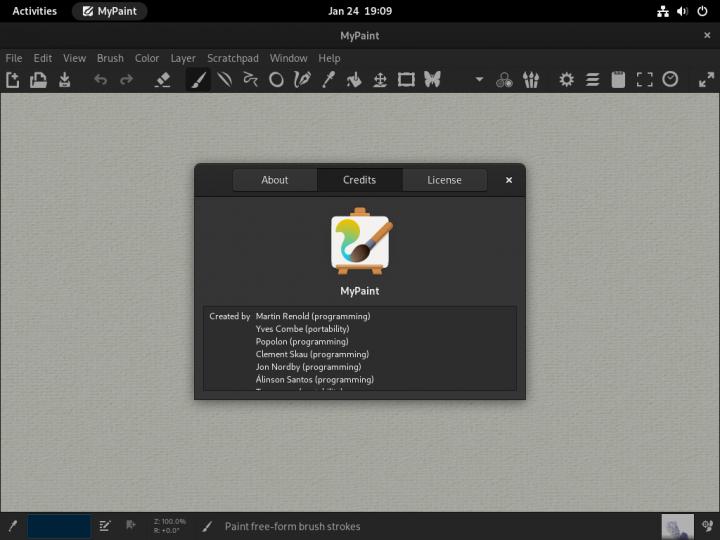This screenshot has height=540, width=720.
Task: Open the brush groups panel icon
Action: (532, 80)
